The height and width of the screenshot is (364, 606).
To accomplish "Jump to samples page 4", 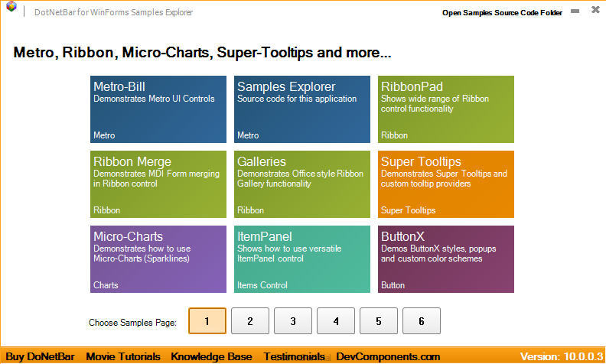I will pyautogui.click(x=336, y=320).
